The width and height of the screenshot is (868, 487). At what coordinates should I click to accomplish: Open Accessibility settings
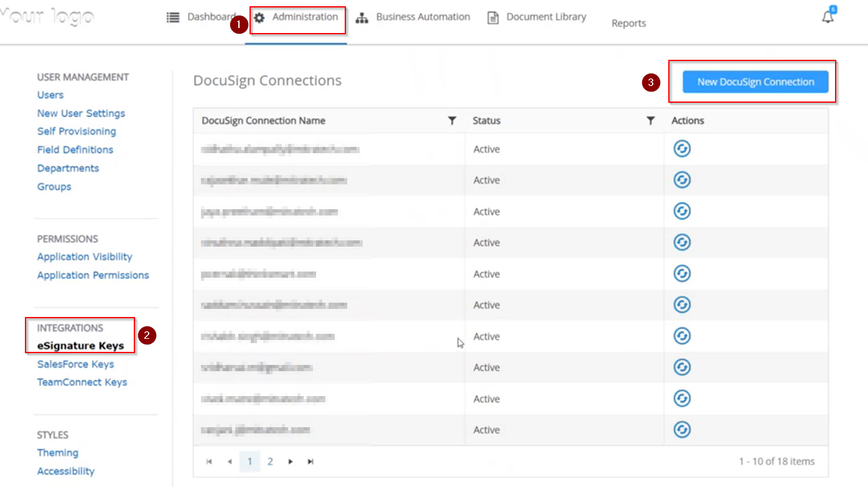pyautogui.click(x=66, y=471)
